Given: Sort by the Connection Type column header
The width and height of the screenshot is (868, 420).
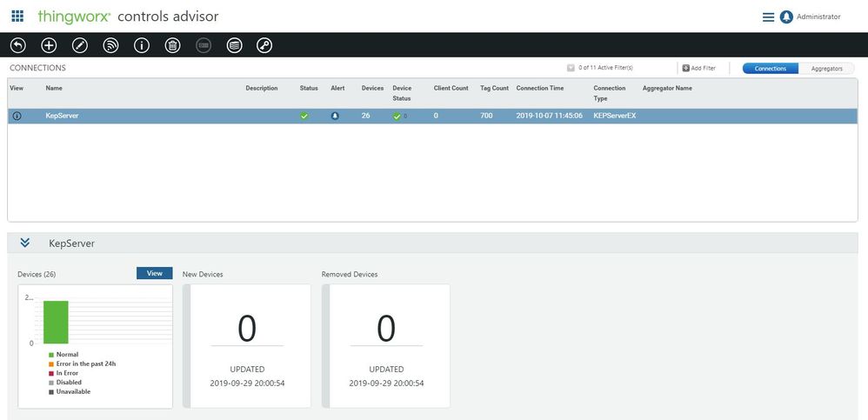Looking at the screenshot, I should (610, 93).
